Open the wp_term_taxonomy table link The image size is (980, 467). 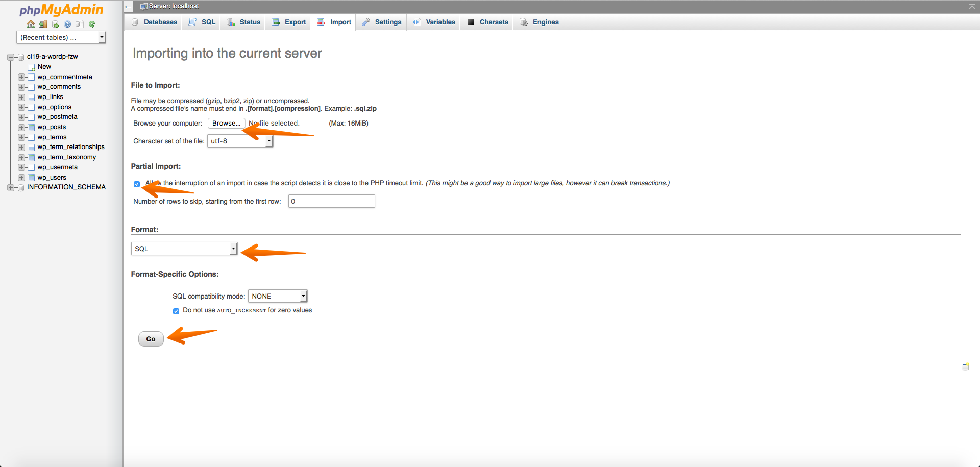point(66,157)
